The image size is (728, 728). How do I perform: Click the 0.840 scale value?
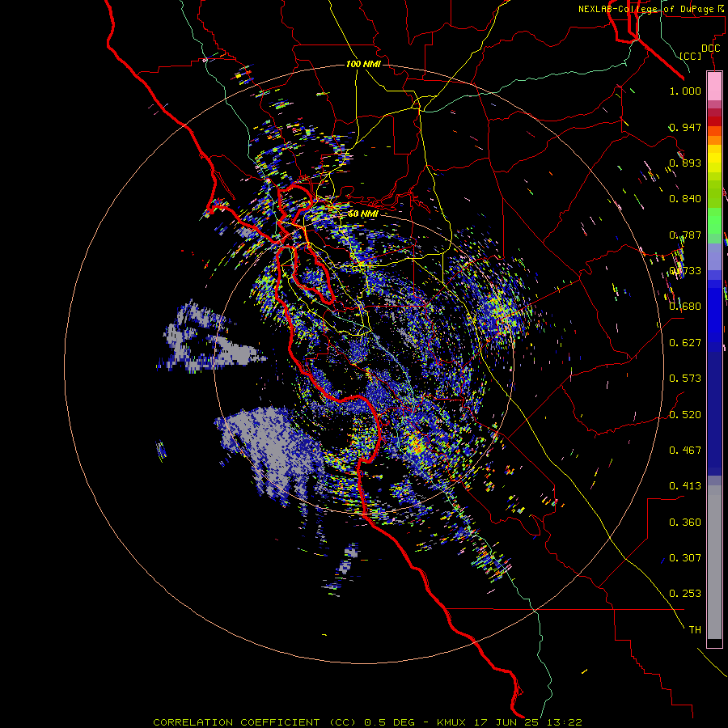[685, 199]
